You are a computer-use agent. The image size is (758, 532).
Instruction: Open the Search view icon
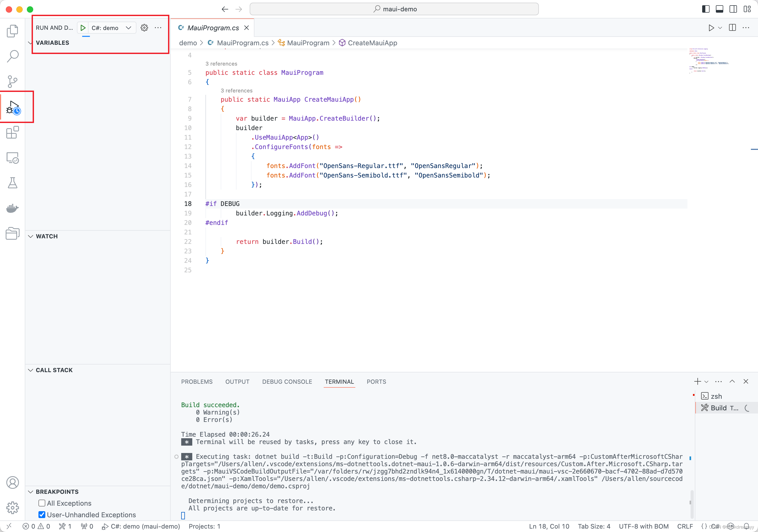click(x=12, y=56)
